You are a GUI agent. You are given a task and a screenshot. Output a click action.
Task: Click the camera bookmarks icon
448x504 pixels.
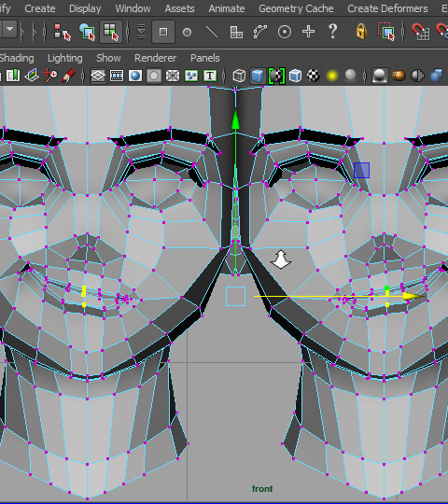pos(13,76)
